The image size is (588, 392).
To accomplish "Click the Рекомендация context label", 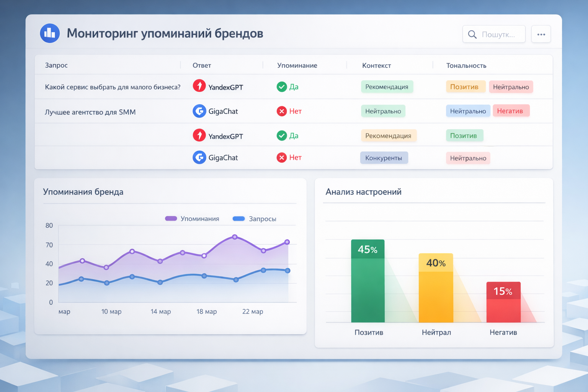I will [x=387, y=87].
